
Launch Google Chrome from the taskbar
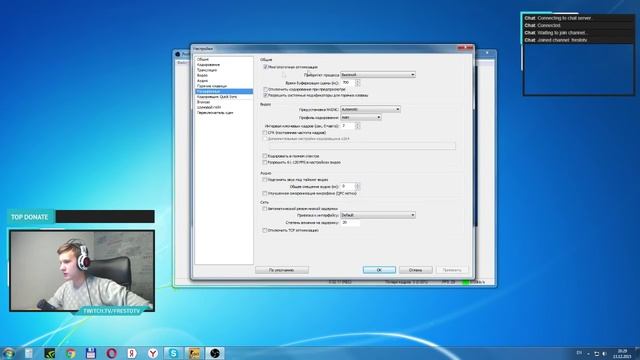coord(71,353)
